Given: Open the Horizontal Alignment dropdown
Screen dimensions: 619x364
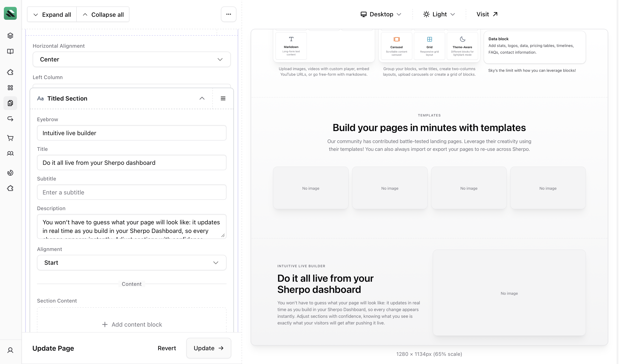Looking at the screenshot, I should (x=131, y=60).
